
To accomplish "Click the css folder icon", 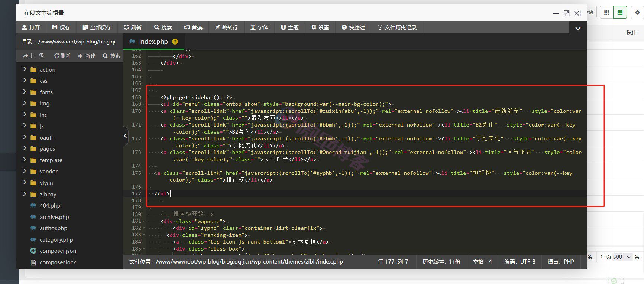I will (33, 81).
